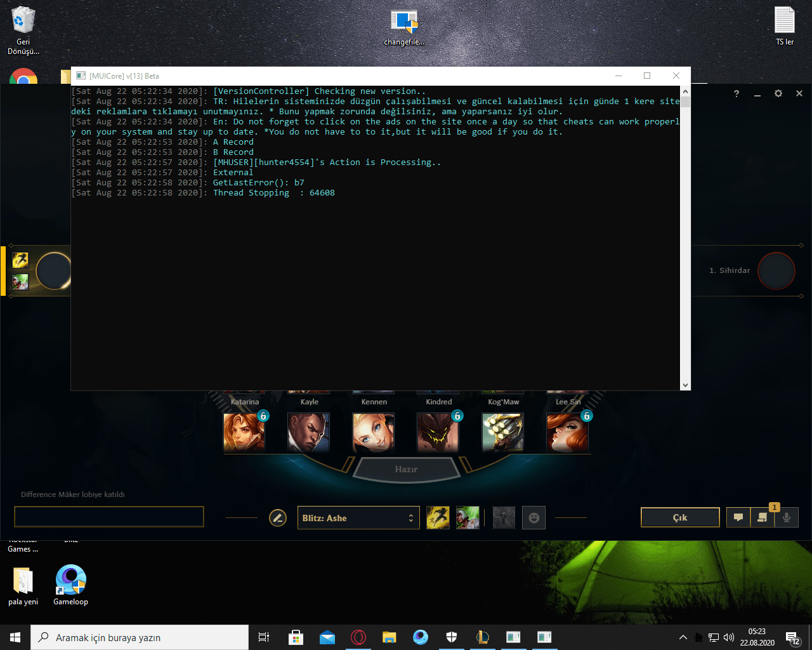Open the Blitz: Ashe rune page dropdown
This screenshot has width=812, height=650.
coord(358,518)
